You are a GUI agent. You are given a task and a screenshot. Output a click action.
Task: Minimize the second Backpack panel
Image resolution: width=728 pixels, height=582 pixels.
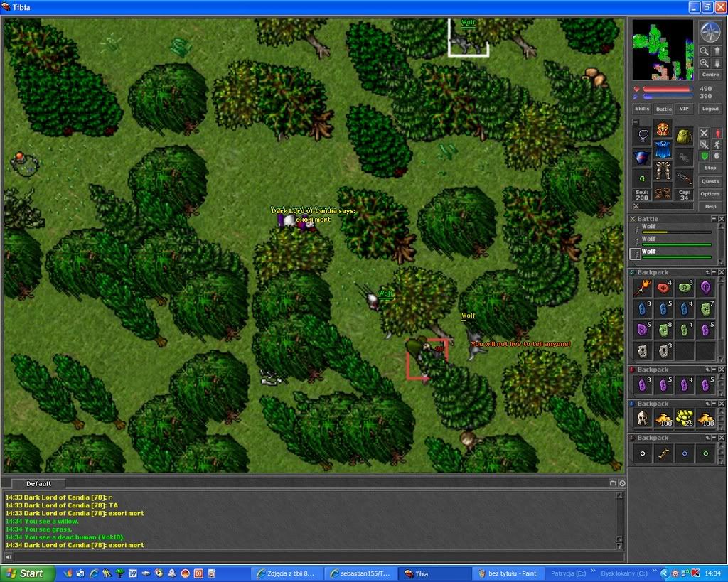[x=714, y=370]
